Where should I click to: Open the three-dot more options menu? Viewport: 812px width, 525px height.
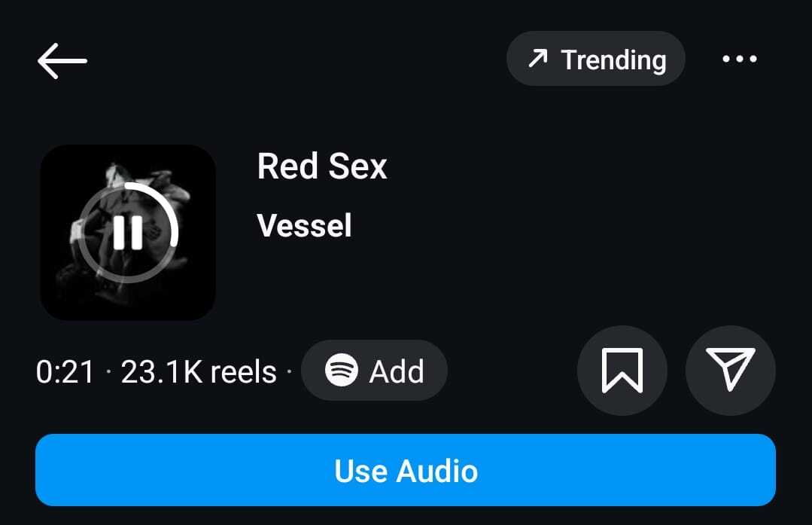pyautogui.click(x=740, y=59)
